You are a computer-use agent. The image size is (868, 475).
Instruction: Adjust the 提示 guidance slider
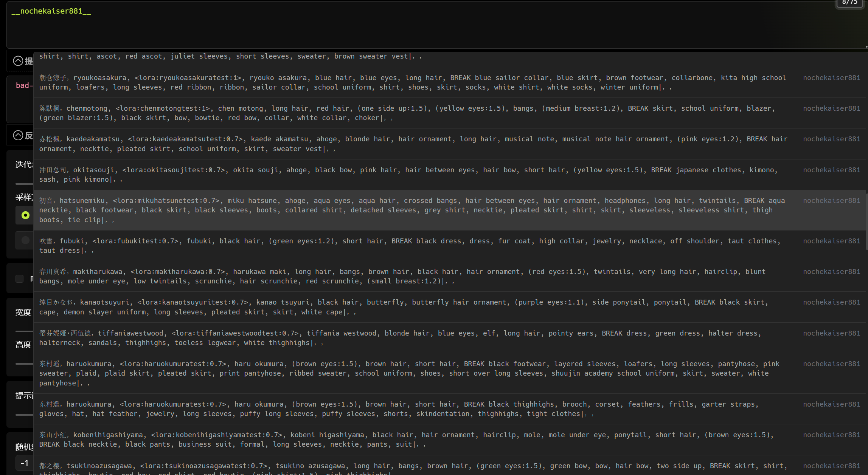(x=24, y=415)
